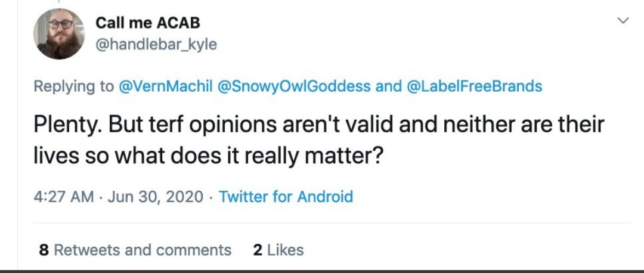Click the retweet count number 8
The width and height of the screenshot is (644, 273).
44,250
